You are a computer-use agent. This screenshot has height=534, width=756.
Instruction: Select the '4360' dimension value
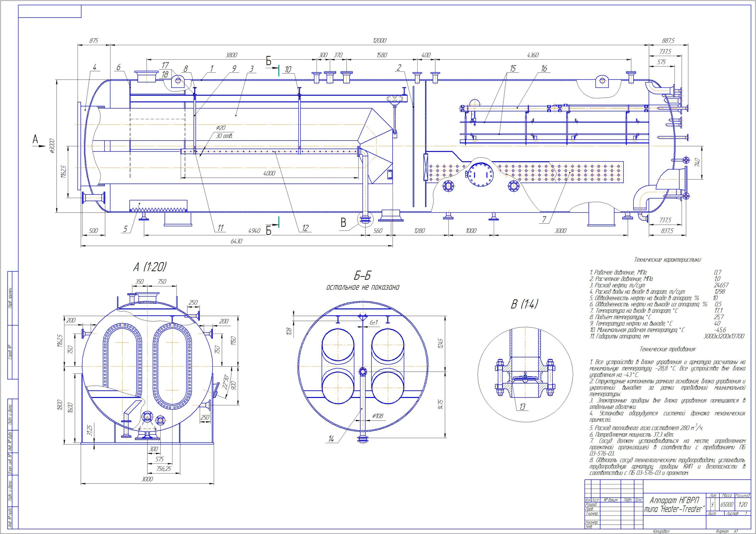(532, 55)
